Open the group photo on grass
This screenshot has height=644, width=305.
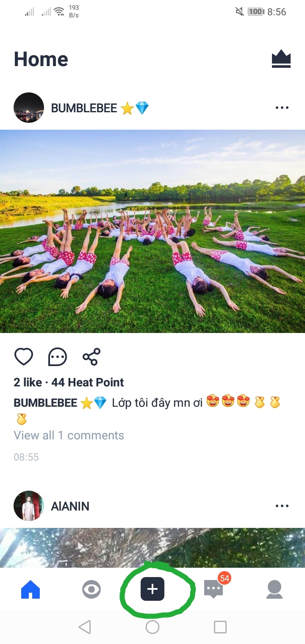(x=152, y=231)
